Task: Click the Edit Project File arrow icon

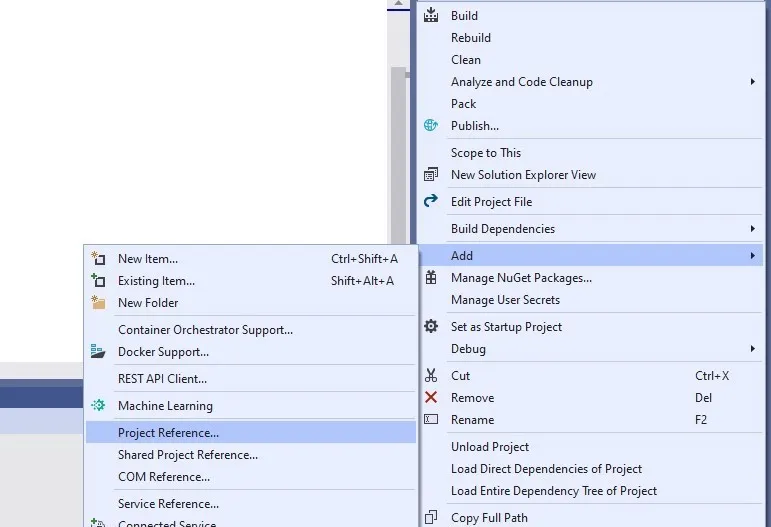Action: pyautogui.click(x=431, y=201)
